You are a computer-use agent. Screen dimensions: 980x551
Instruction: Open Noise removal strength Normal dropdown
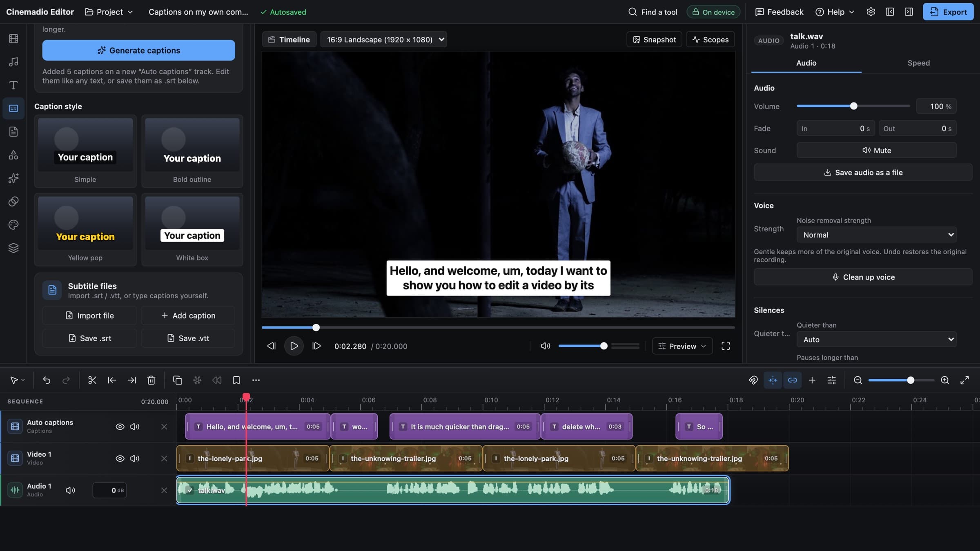pos(877,235)
